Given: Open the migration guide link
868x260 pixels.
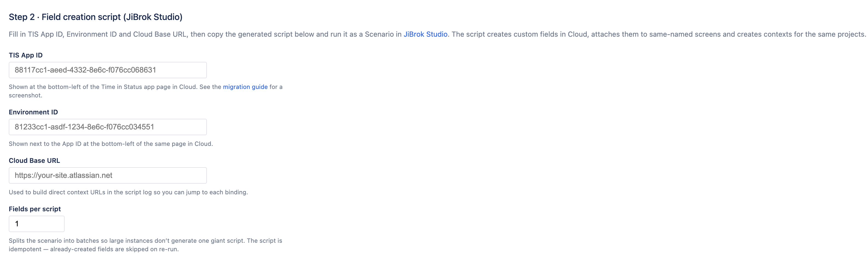Looking at the screenshot, I should [x=245, y=86].
